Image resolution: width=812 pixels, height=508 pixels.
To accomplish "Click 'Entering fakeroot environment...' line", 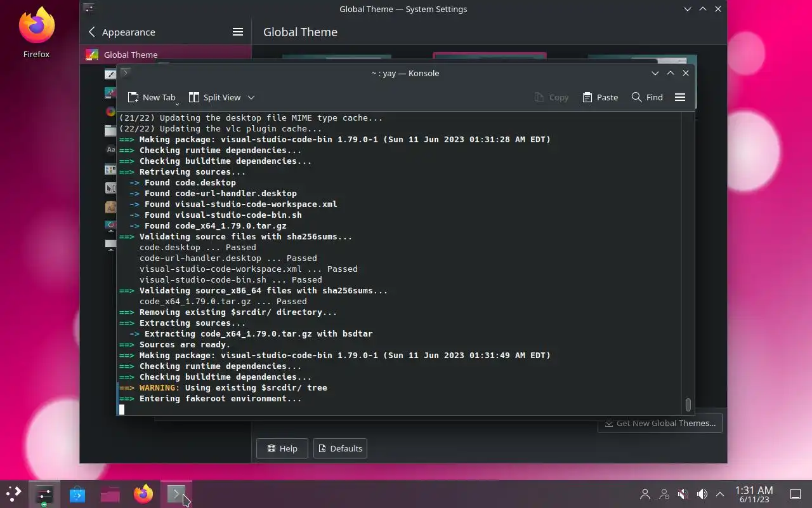I will point(211,399).
